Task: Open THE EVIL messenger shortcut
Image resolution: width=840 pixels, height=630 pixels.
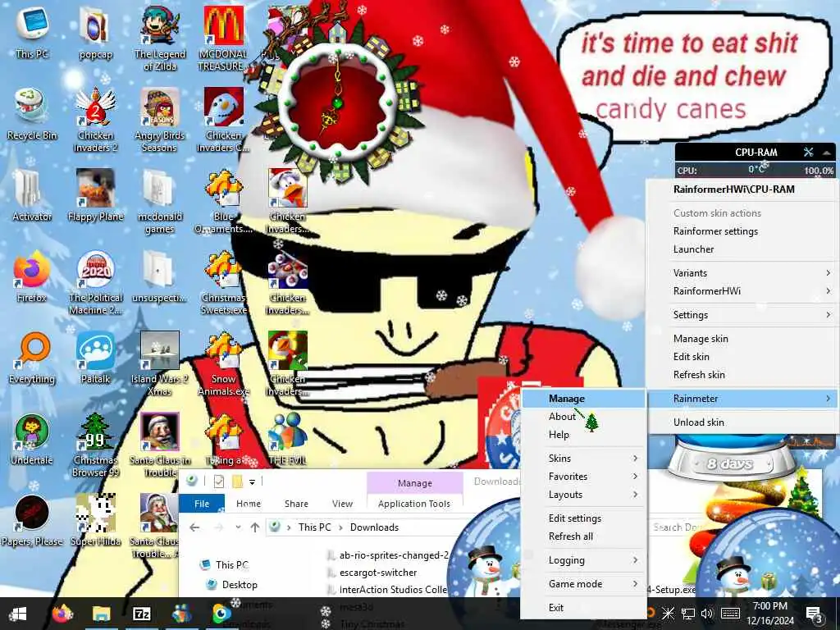Action: (x=288, y=440)
